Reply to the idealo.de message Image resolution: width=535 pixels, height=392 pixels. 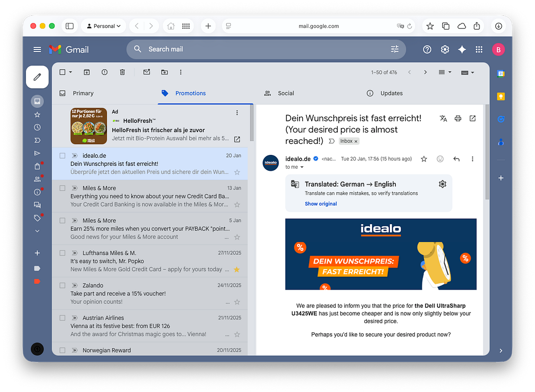coord(456,159)
